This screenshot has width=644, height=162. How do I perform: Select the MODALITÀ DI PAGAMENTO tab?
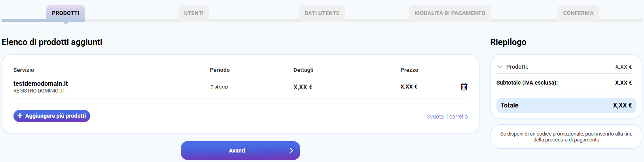point(450,13)
